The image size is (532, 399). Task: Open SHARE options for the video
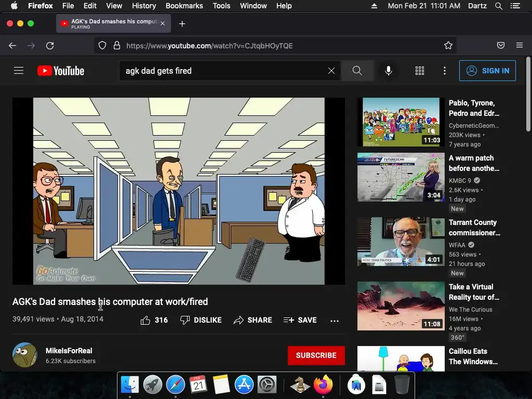pyautogui.click(x=253, y=320)
